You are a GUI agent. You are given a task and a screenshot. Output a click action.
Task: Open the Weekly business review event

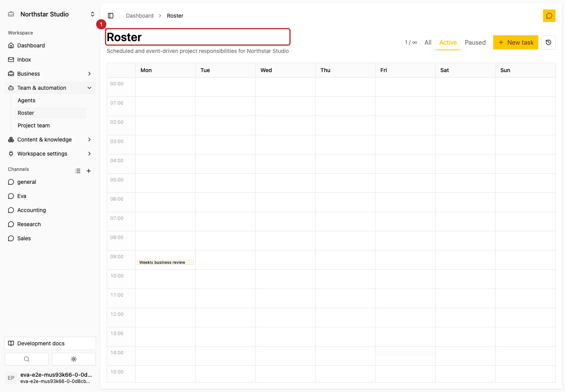(166, 262)
